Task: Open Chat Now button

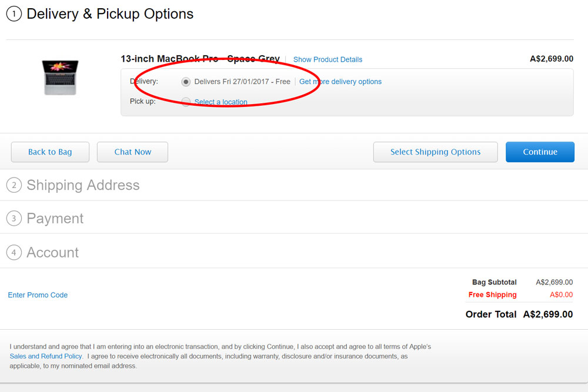Action: pyautogui.click(x=132, y=152)
